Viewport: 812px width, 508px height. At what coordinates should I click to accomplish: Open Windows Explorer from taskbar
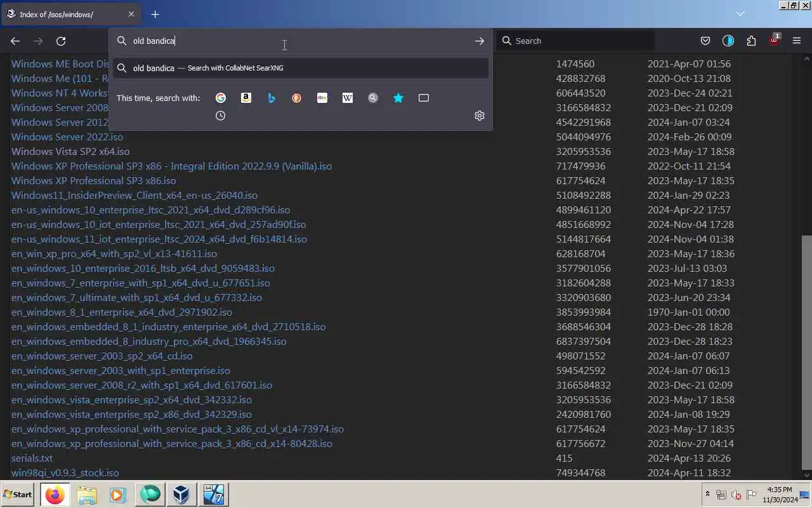[87, 494]
